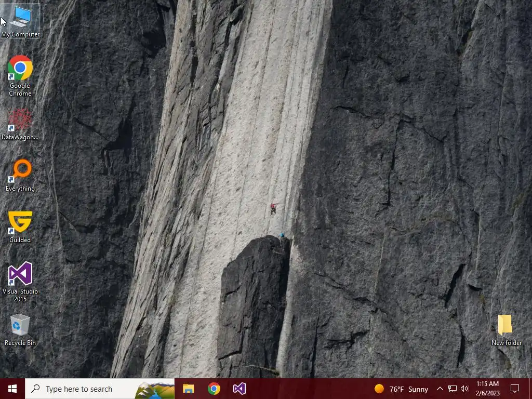Click the landscape search highlight image in the search box
The height and width of the screenshot is (399, 532).
click(154, 390)
